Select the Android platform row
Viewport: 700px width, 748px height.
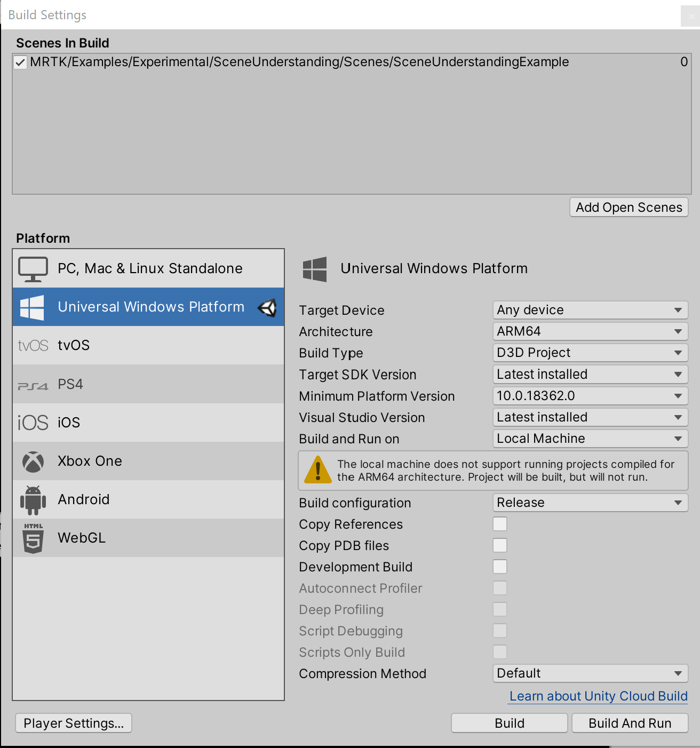click(148, 499)
